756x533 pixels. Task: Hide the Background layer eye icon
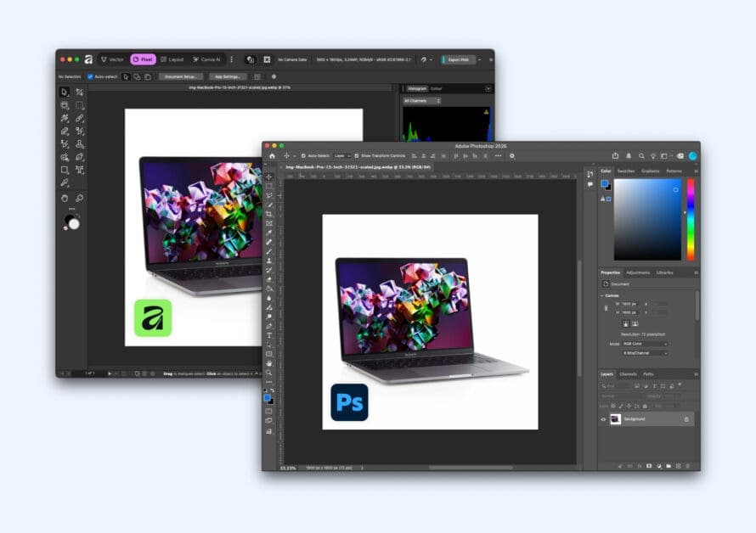click(x=603, y=419)
